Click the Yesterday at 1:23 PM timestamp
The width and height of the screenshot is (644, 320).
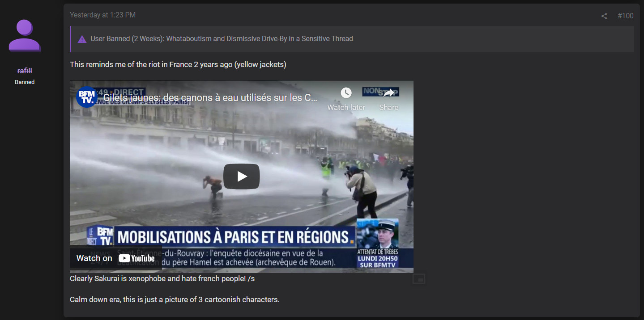102,15
